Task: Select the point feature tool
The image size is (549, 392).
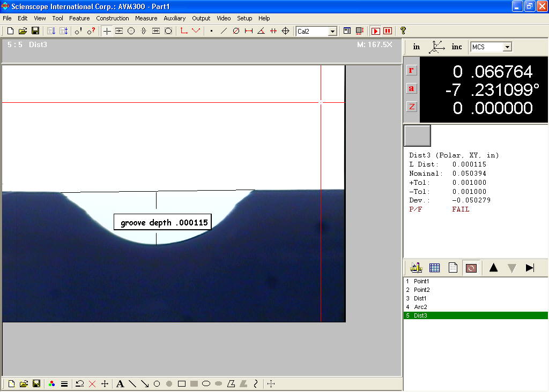Action: 211,31
